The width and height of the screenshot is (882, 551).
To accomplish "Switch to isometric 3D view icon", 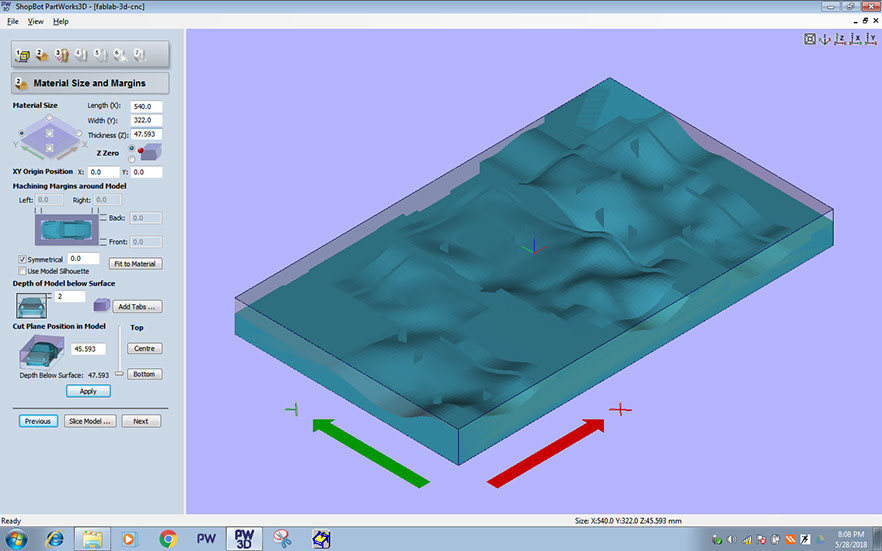I will coord(825,39).
